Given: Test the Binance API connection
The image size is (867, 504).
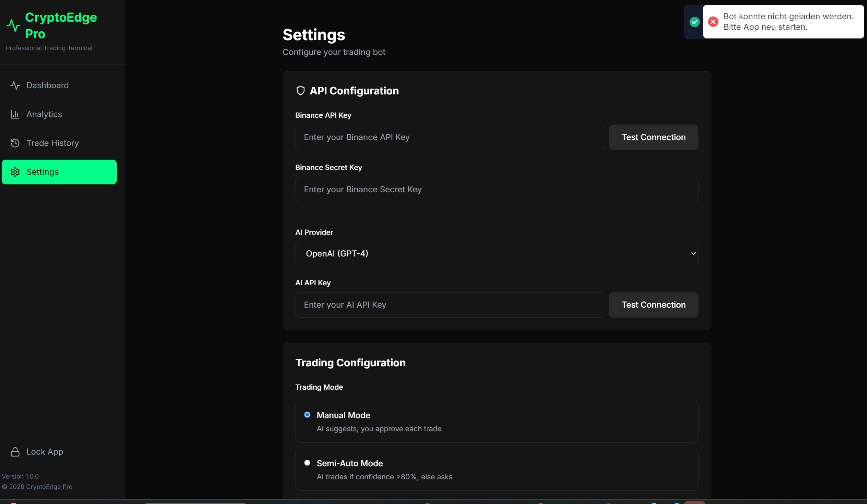Looking at the screenshot, I should [x=653, y=137].
